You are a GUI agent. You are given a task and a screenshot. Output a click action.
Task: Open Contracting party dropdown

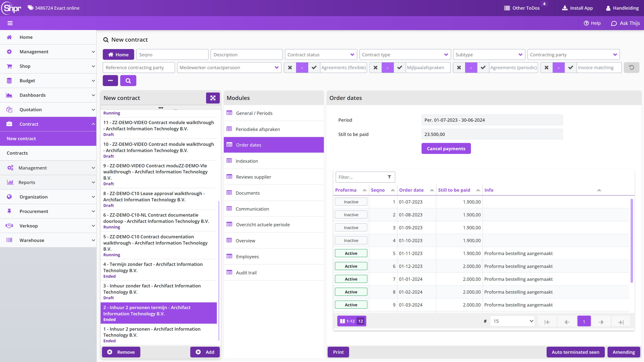[x=574, y=55]
